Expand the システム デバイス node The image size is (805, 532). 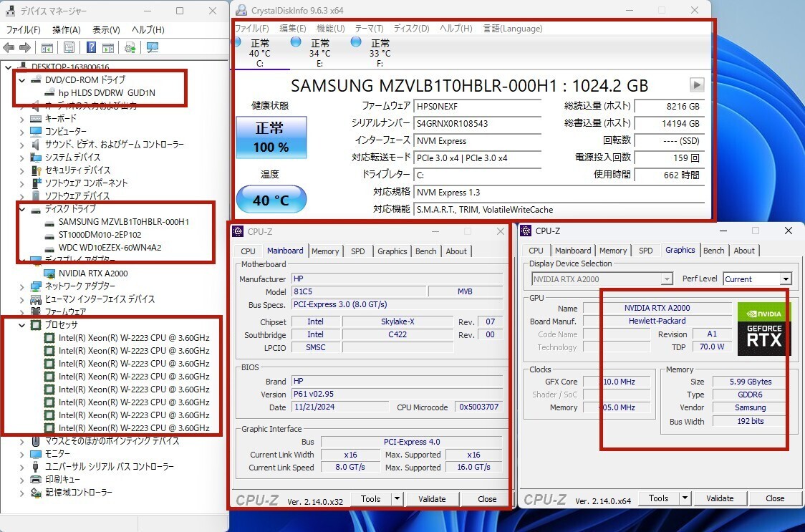point(21,158)
